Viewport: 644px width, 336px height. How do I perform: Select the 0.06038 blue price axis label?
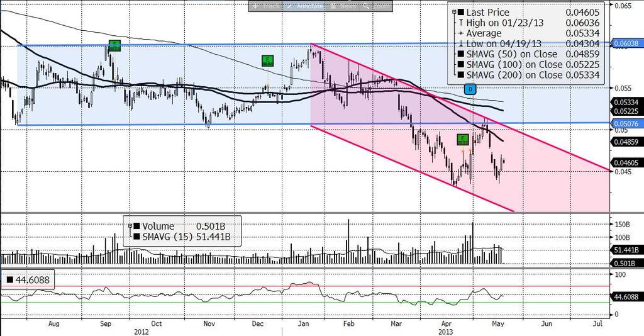click(626, 43)
